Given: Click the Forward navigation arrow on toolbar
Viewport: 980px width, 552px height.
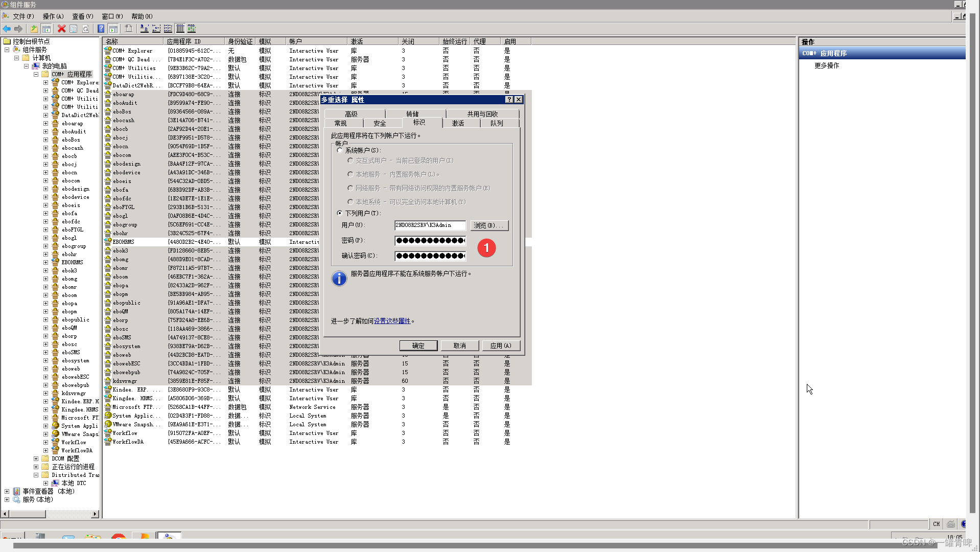Looking at the screenshot, I should 19,29.
